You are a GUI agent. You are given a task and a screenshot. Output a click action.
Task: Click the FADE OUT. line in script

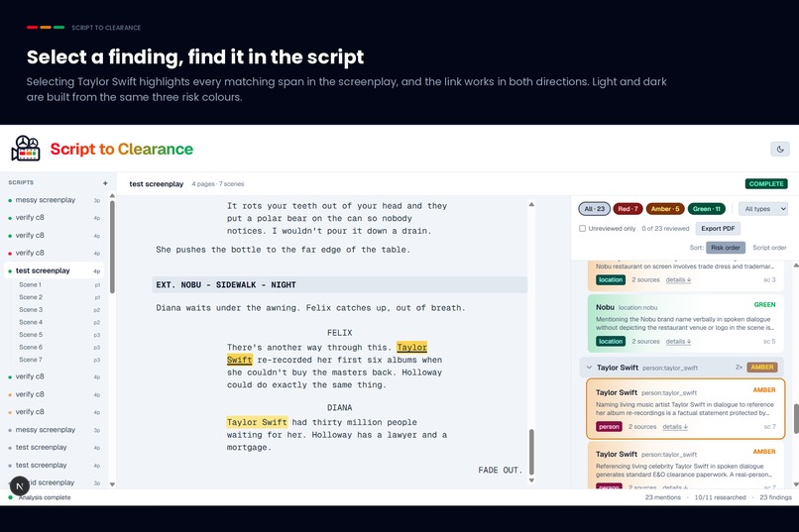click(x=500, y=470)
